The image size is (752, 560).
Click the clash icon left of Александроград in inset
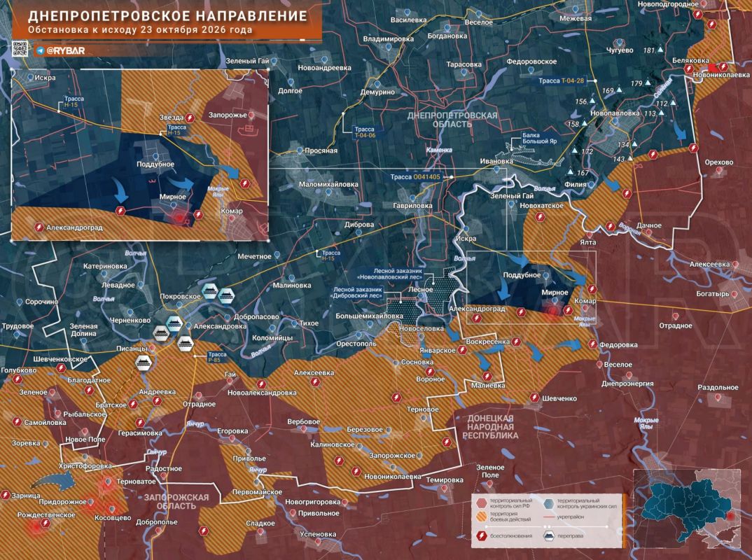pos(39,227)
